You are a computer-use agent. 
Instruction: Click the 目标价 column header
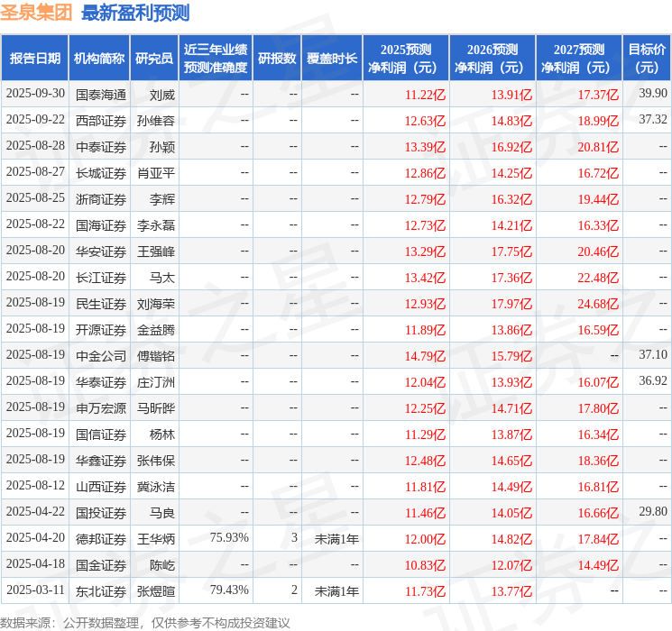pyautogui.click(x=647, y=59)
